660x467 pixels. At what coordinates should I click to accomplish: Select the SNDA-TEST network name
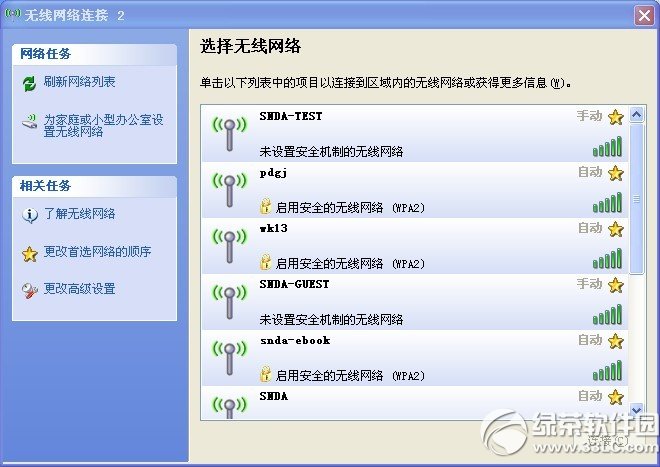(x=291, y=116)
